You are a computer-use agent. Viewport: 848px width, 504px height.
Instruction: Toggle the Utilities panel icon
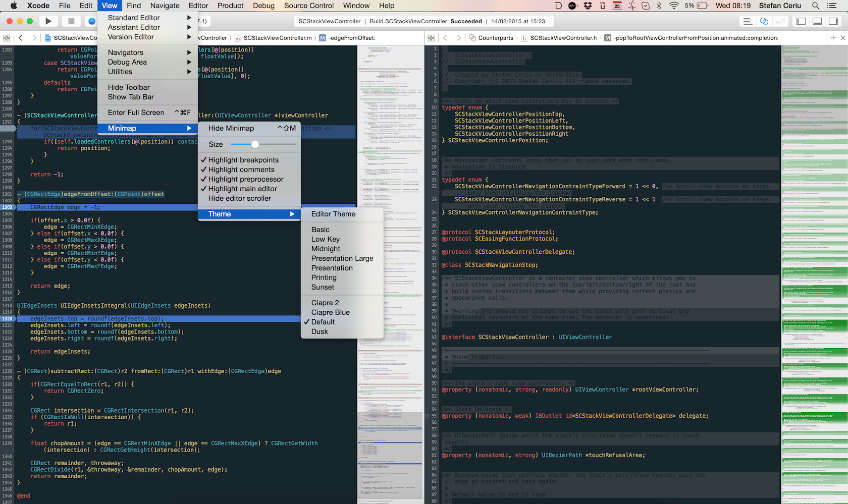point(833,21)
